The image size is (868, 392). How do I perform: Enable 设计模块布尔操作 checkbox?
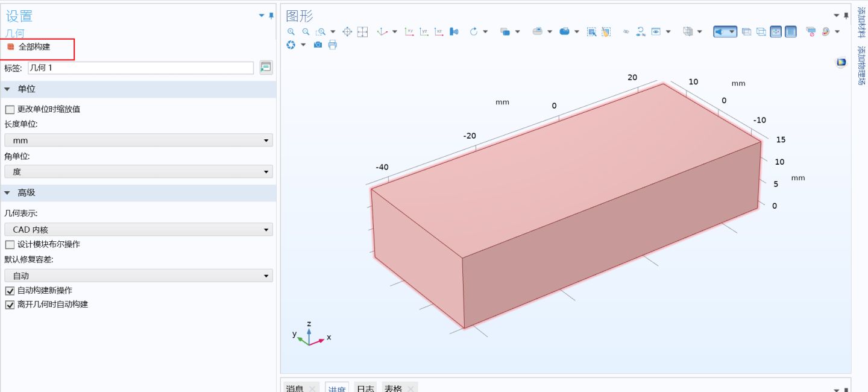10,244
